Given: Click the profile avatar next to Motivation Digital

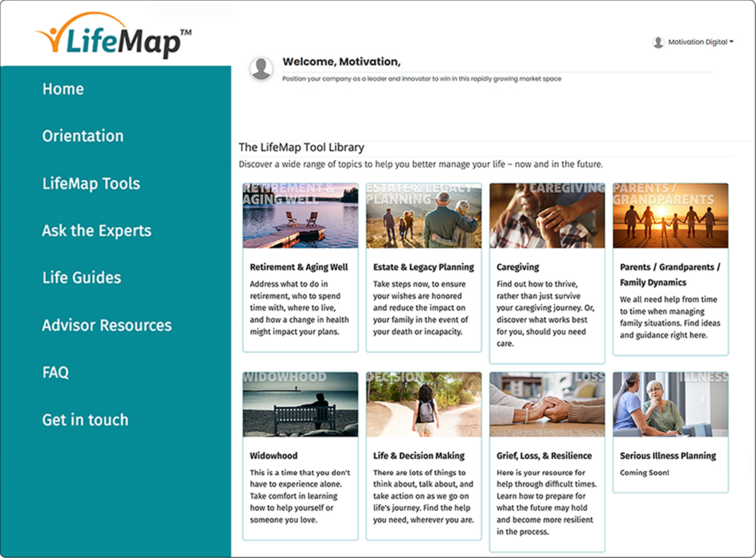Looking at the screenshot, I should coord(658,42).
